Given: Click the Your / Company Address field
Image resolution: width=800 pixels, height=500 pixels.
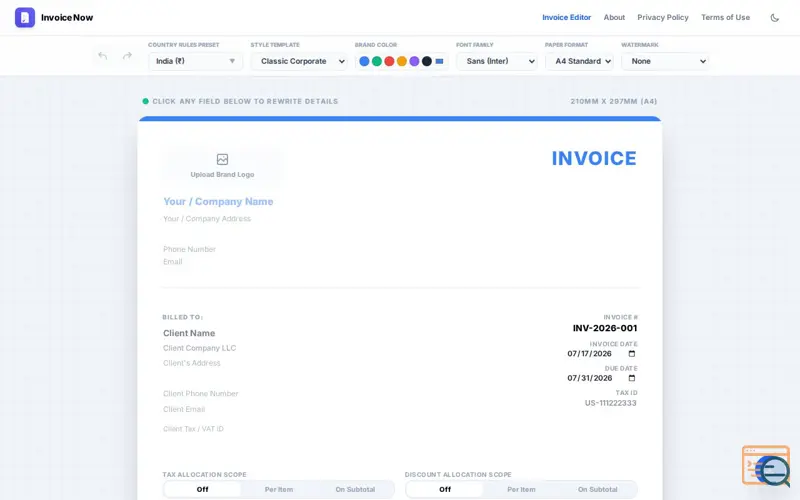Looking at the screenshot, I should pos(207,218).
